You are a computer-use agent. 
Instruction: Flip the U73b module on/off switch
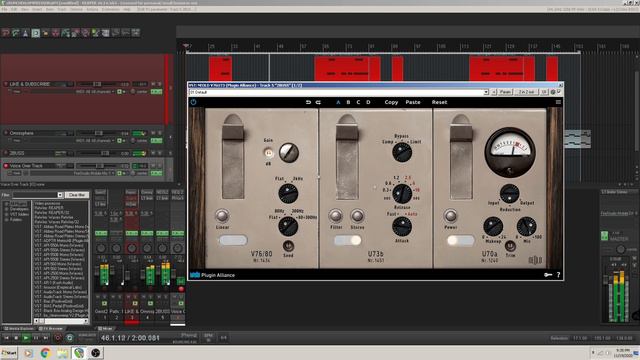(x=347, y=240)
